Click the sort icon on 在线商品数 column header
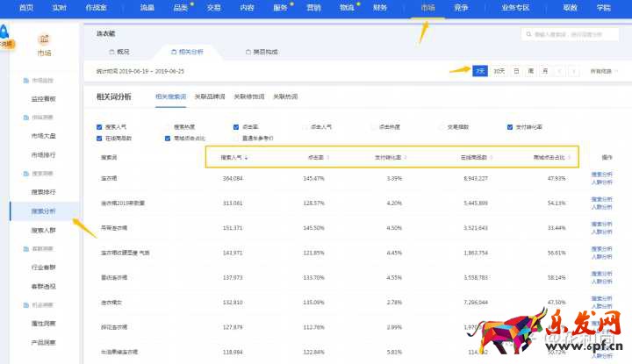 (x=490, y=158)
